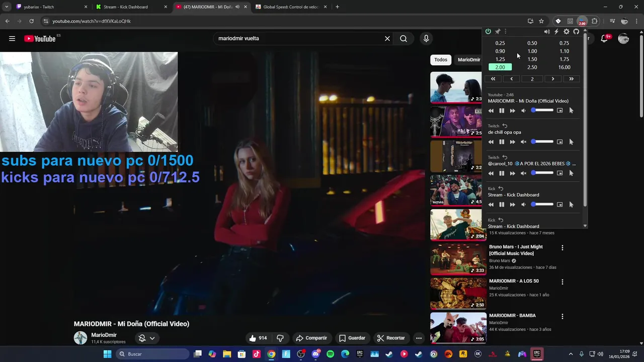This screenshot has width=644, height=362.
Task: Open Global Speed settings gear
Action: (x=567, y=32)
